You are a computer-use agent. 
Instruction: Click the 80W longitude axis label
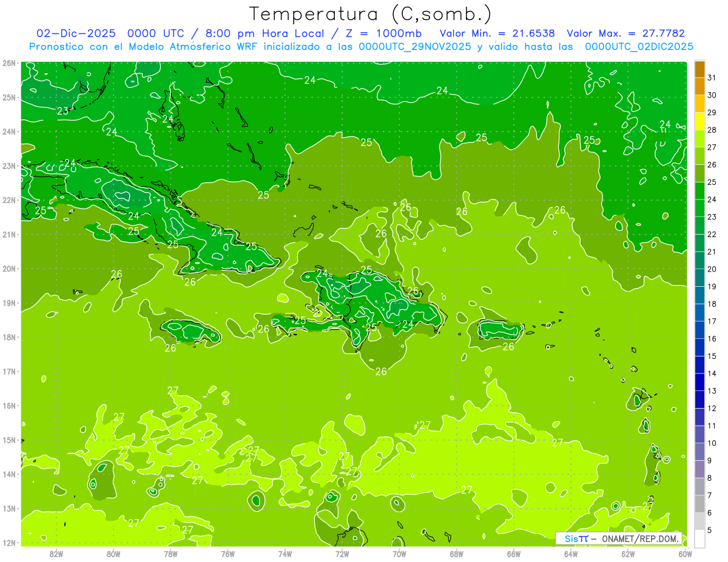point(113,553)
